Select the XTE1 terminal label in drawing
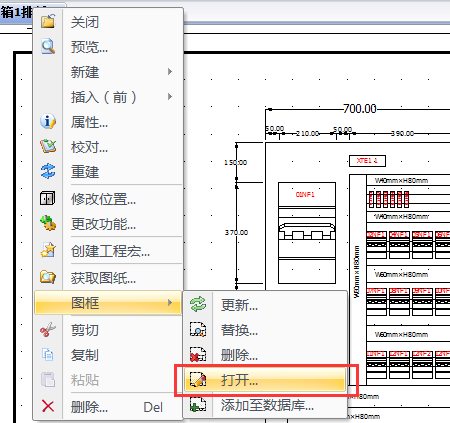Screen dimensions: 450x423 click(x=367, y=161)
